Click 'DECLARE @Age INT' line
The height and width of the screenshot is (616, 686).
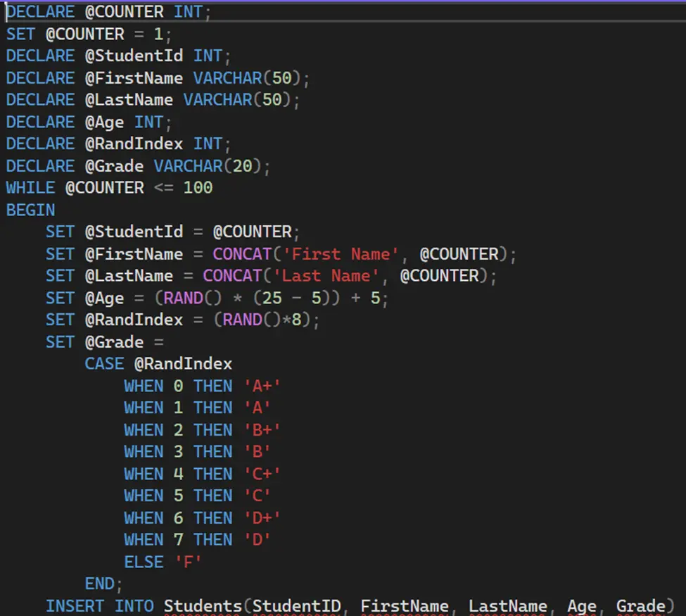click(89, 122)
